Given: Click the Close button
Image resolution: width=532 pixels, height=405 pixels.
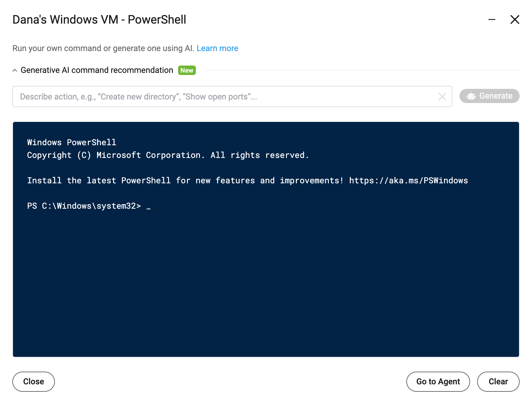Looking at the screenshot, I should pos(33,381).
